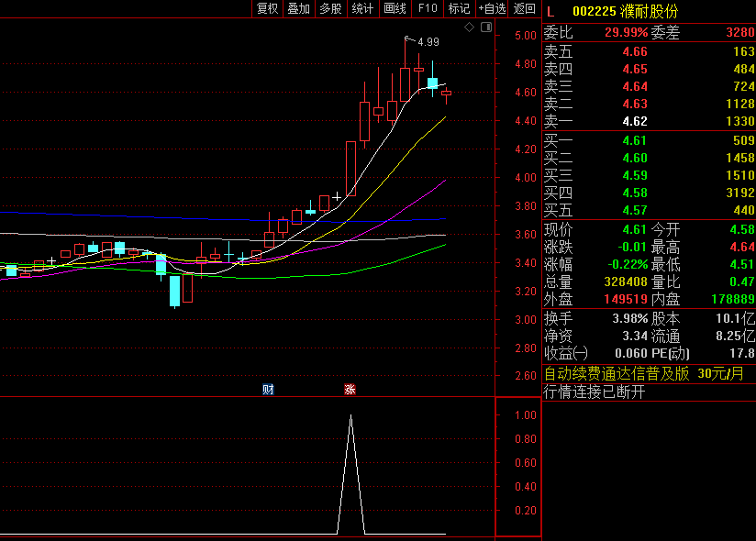Click the 流通 8.25亿 value
This screenshot has height=541, width=756.
point(735,336)
